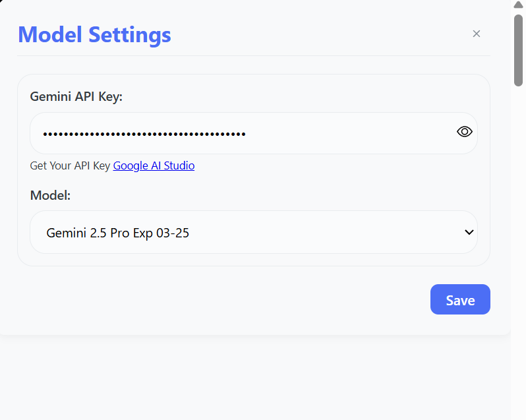Click the Gemini API Key label
526x420 pixels.
click(x=76, y=97)
